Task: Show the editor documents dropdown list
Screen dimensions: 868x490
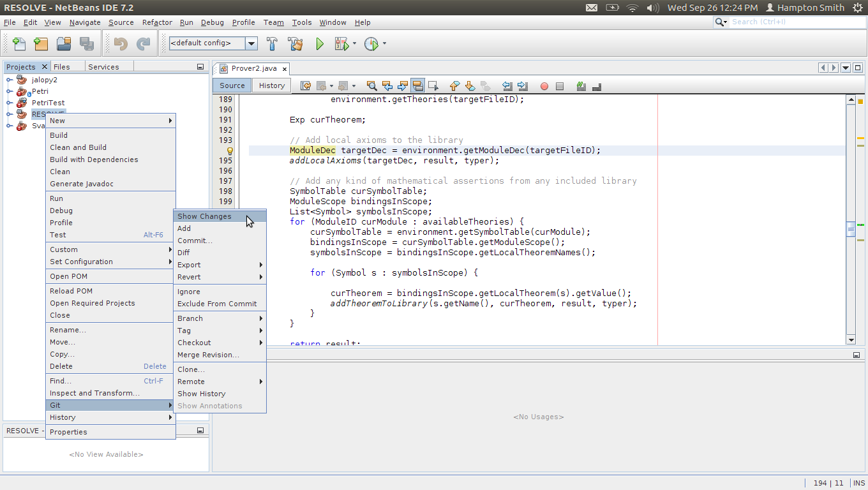Action: 846,68
